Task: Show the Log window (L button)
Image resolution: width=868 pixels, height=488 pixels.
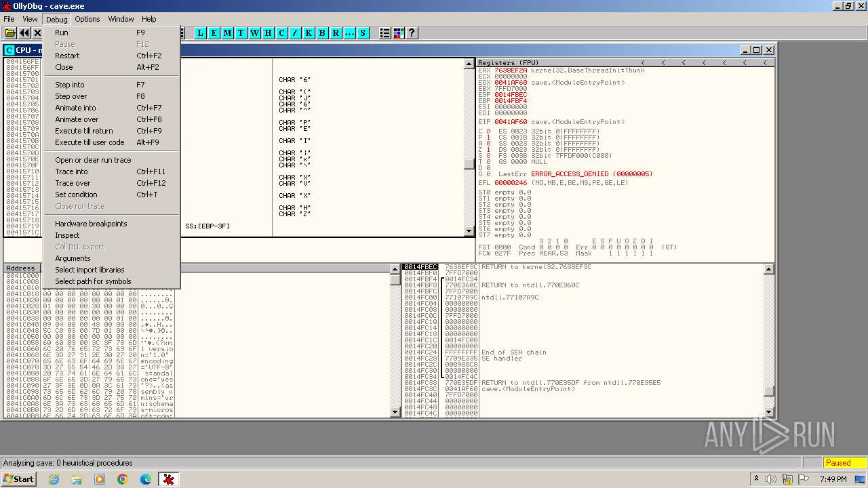Action: pos(201,33)
